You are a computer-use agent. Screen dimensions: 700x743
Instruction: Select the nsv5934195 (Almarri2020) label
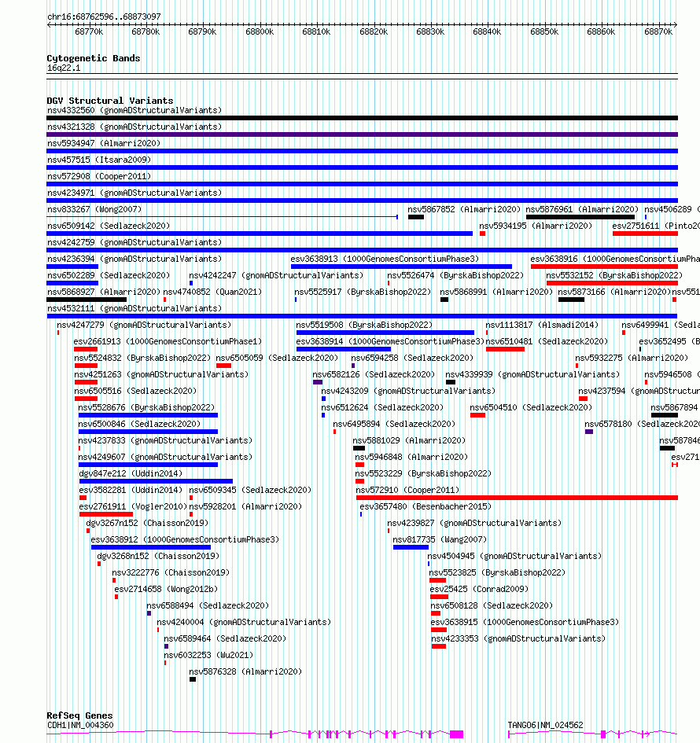536,226
